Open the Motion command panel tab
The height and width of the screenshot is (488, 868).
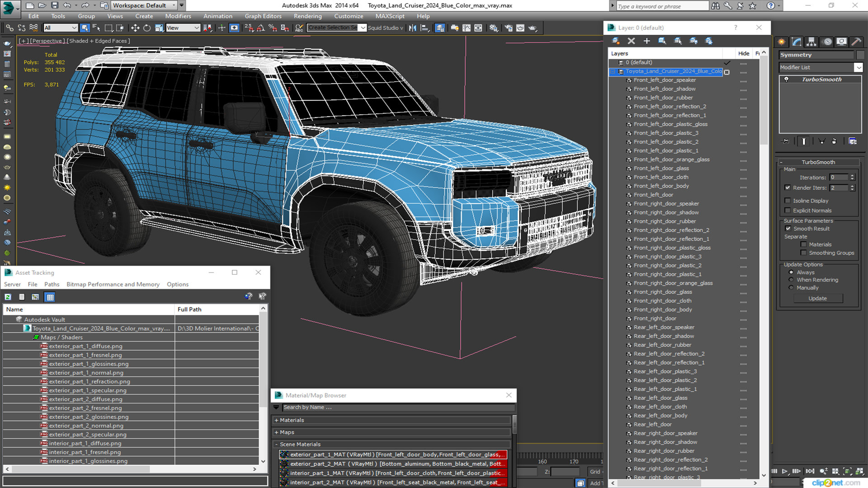[827, 42]
